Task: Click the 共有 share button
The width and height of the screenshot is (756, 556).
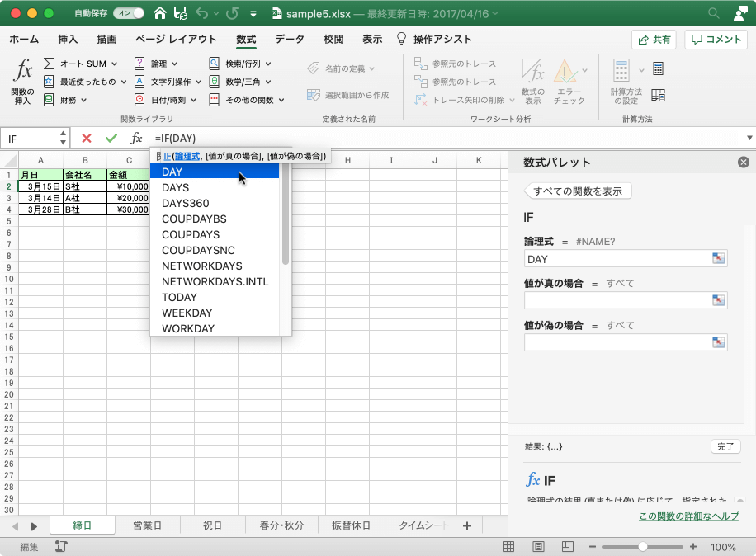Action: point(654,40)
